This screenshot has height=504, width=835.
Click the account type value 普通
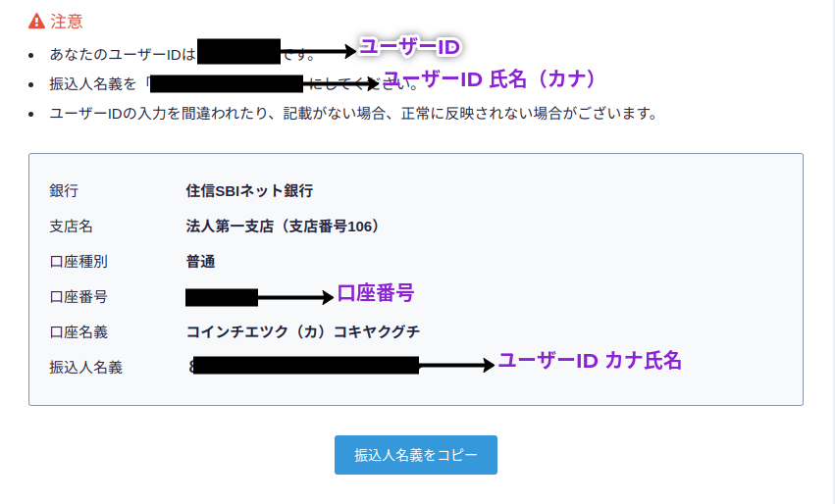click(200, 261)
